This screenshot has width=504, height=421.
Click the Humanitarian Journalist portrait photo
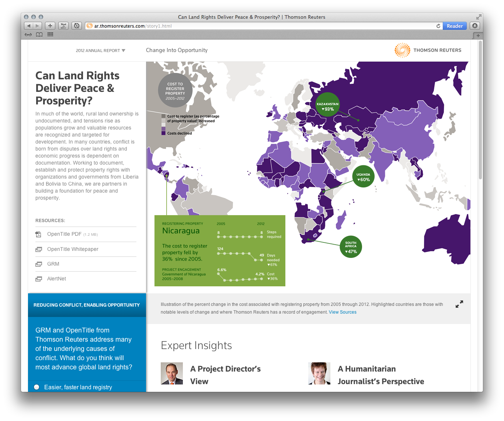pos(319,373)
